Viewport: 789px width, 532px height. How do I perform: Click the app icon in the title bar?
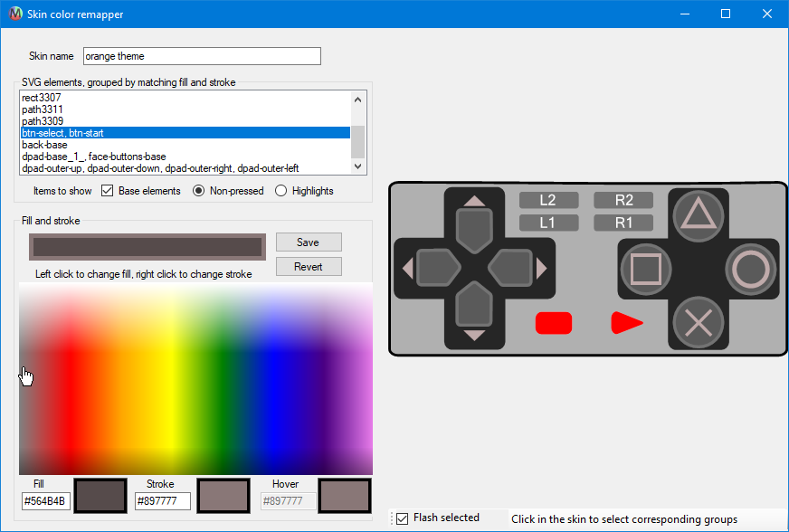tap(15, 14)
